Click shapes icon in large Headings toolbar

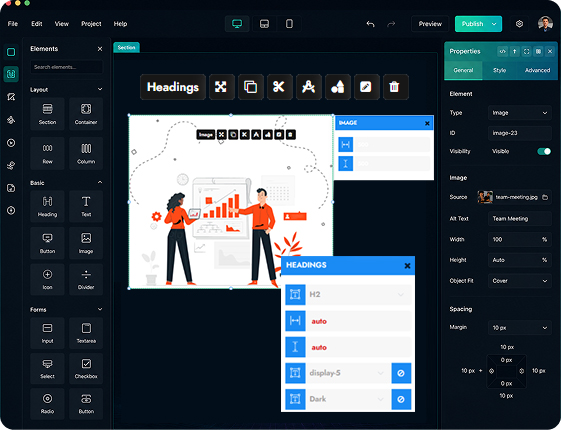coord(337,87)
